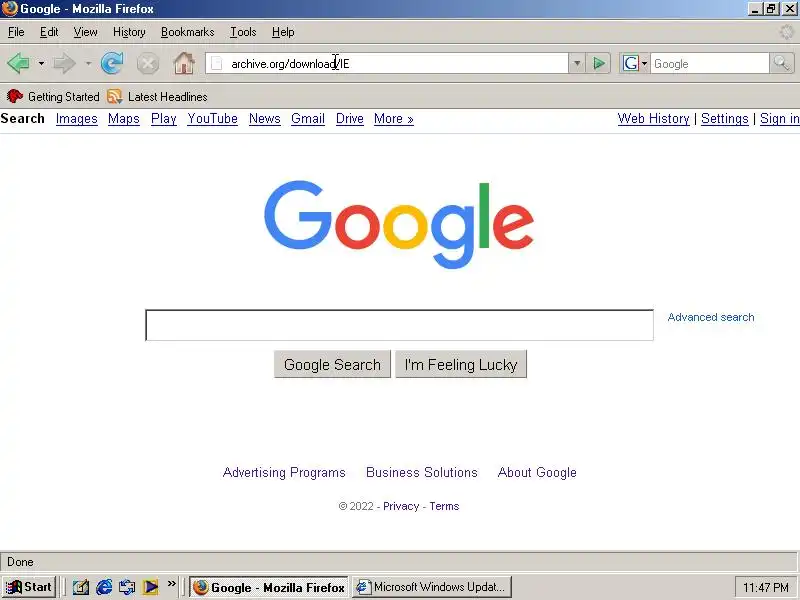Click the Advanced search link

point(711,317)
